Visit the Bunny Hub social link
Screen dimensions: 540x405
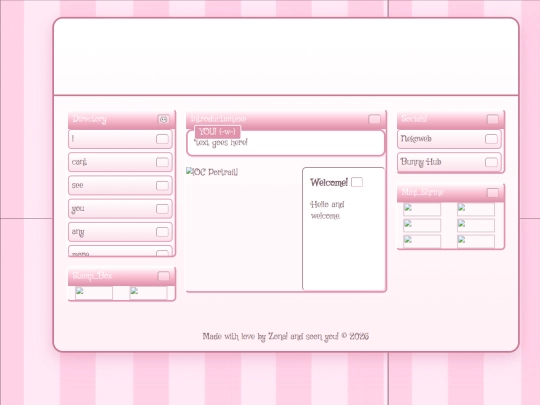[449, 162]
